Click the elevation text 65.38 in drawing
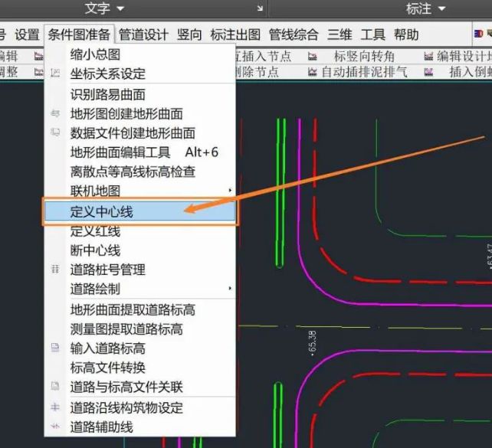This screenshot has width=492, height=448. pyautogui.click(x=313, y=343)
